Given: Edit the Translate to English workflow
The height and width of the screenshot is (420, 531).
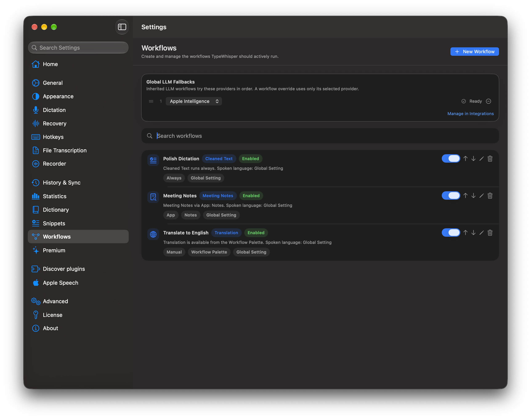Looking at the screenshot, I should tap(482, 233).
